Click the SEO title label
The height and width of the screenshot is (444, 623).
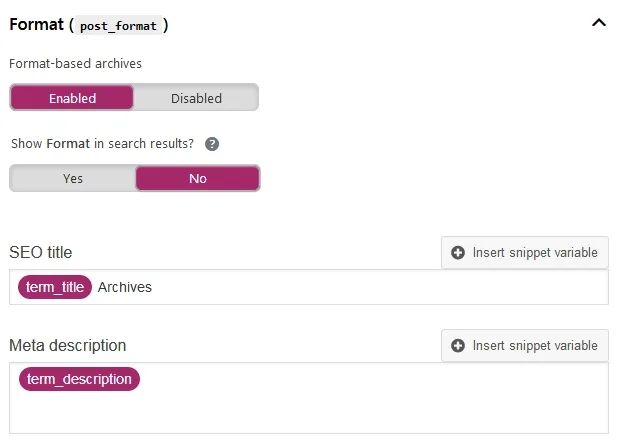41,252
